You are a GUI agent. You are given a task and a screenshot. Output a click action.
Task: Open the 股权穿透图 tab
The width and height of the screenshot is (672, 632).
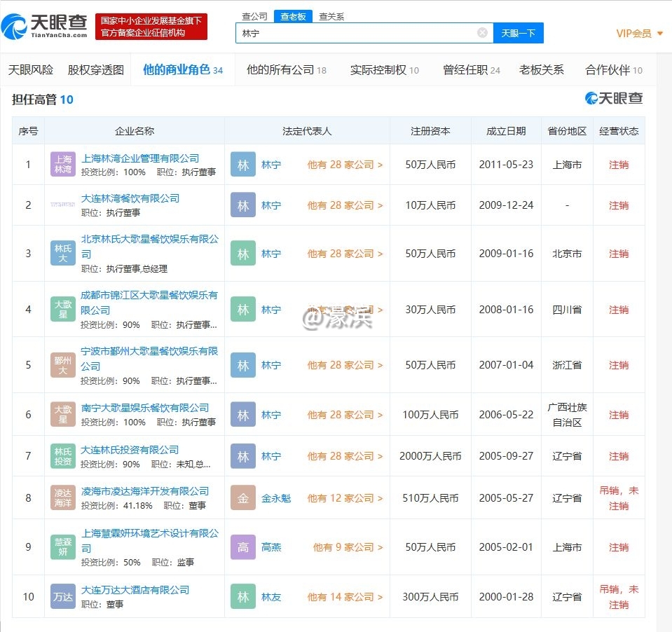(x=96, y=70)
